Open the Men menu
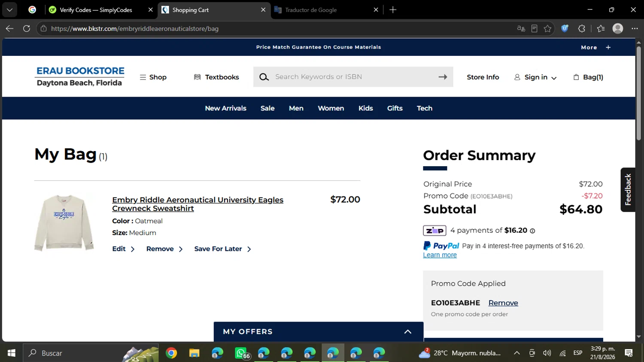The image size is (644, 362). pos(296,108)
